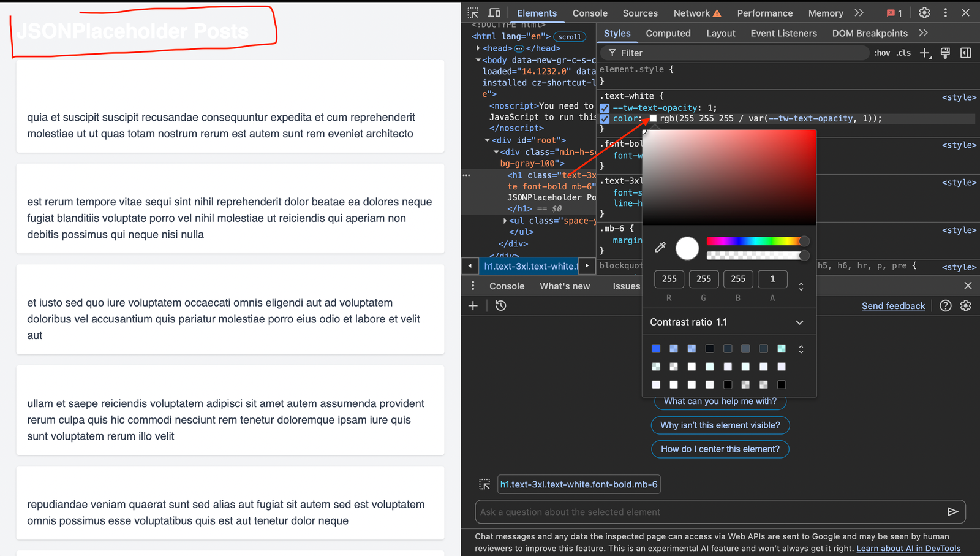Open AI assistance settings gear
The height and width of the screenshot is (556, 980).
pos(966,306)
